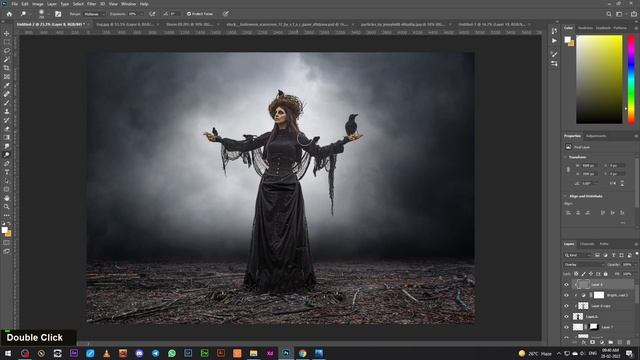Open the Filter menu
640x360 pixels.
pos(91,4)
